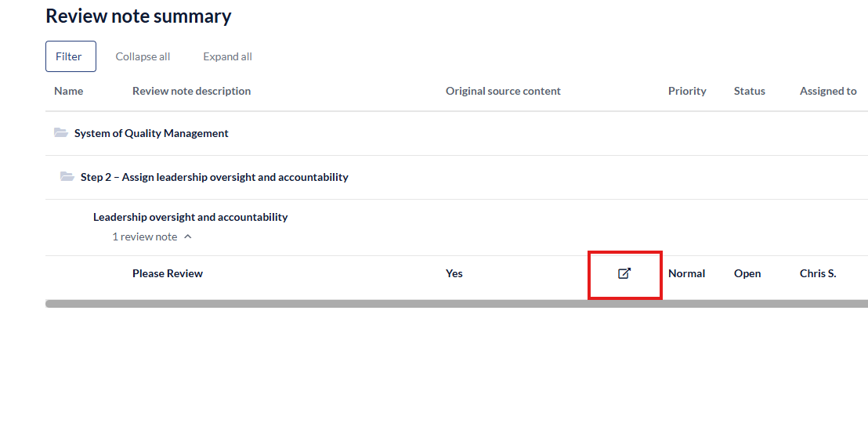Click the Leadership oversight and accountability item
The height and width of the screenshot is (426, 868).
tap(190, 217)
